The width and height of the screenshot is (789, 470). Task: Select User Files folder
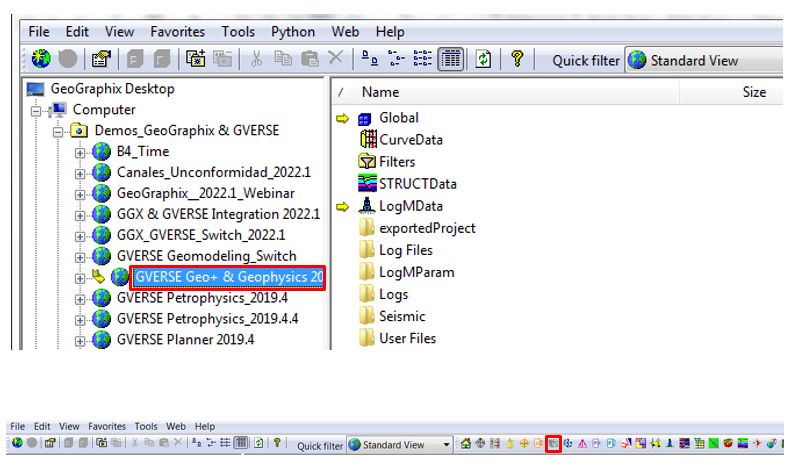408,339
